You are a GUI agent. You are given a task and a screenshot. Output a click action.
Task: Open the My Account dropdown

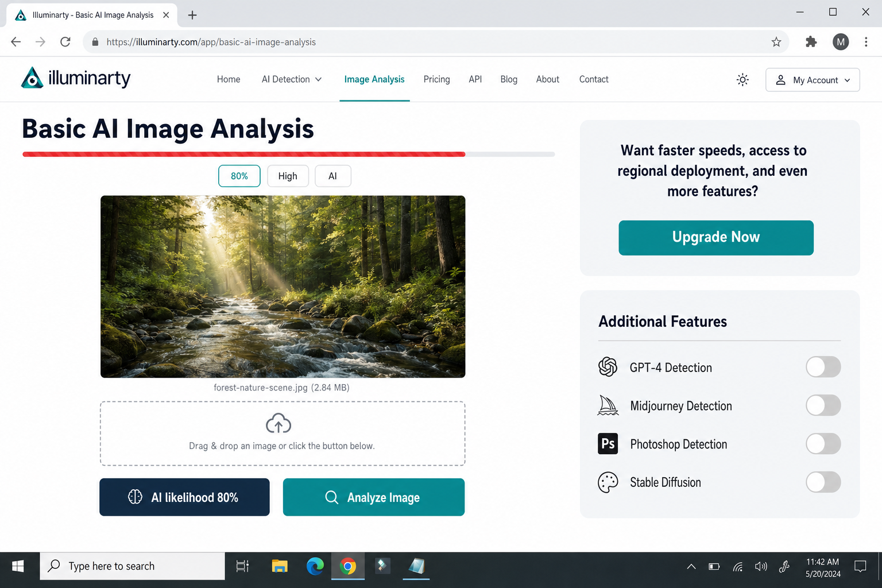click(x=812, y=80)
